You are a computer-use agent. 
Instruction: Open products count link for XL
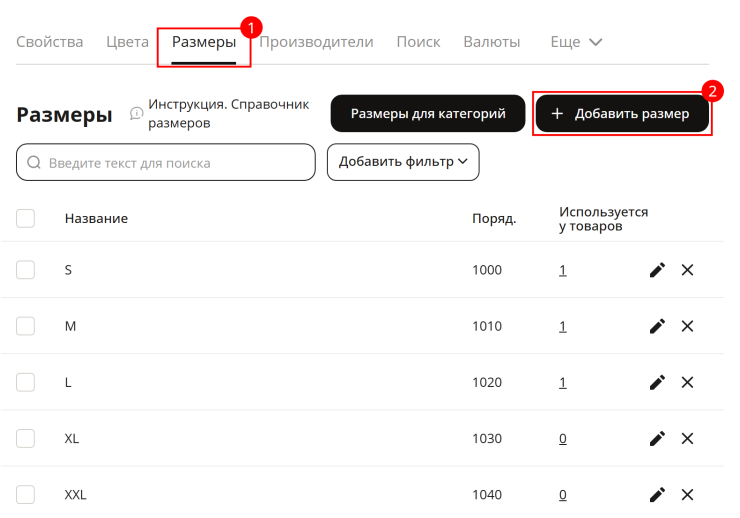[563, 439]
